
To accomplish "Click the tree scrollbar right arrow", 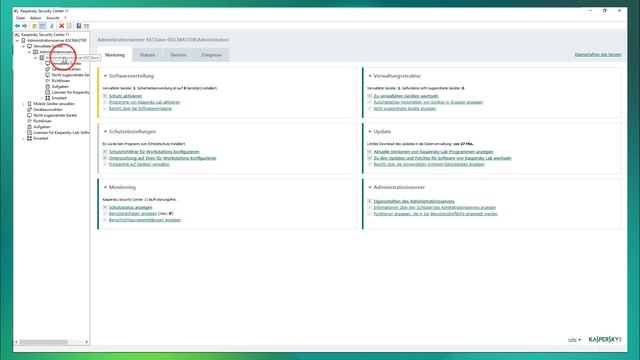I will [x=87, y=342].
